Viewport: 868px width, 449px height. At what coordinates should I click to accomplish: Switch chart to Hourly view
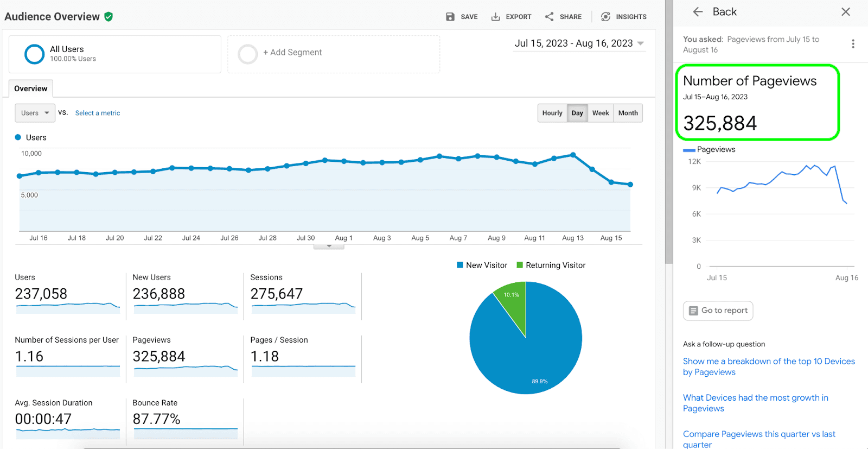(552, 113)
